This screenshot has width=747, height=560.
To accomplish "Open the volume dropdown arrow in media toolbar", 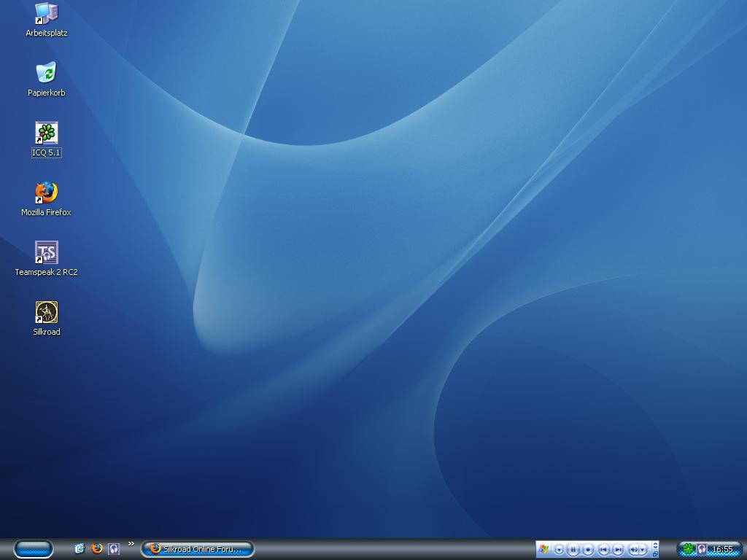I will [x=643, y=550].
